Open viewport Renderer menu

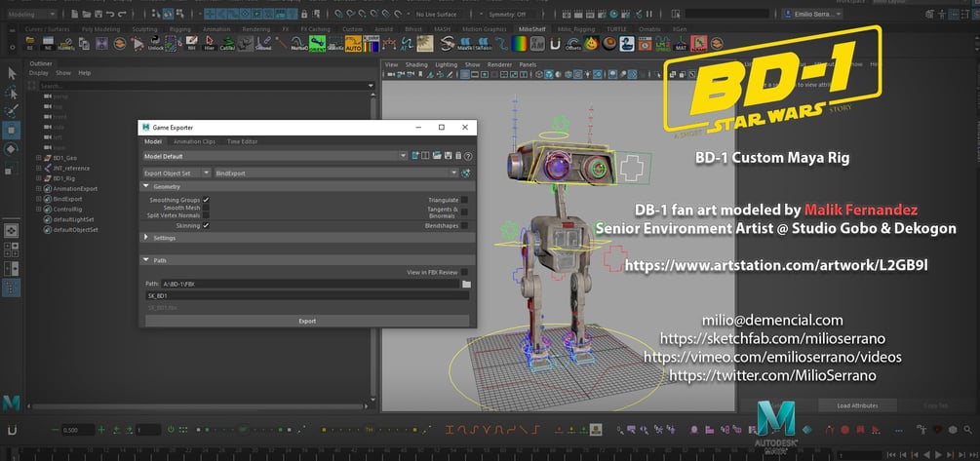click(499, 64)
